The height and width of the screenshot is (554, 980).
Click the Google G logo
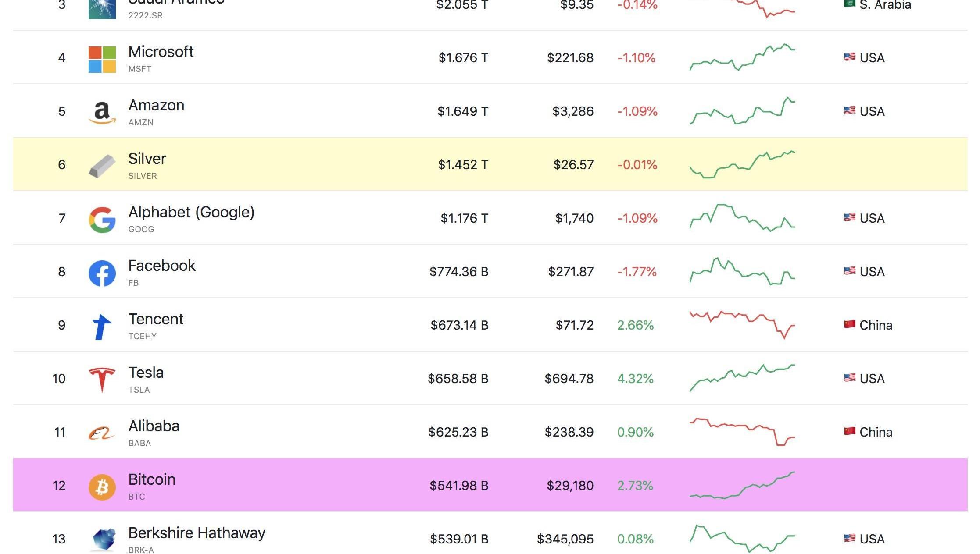coord(102,220)
